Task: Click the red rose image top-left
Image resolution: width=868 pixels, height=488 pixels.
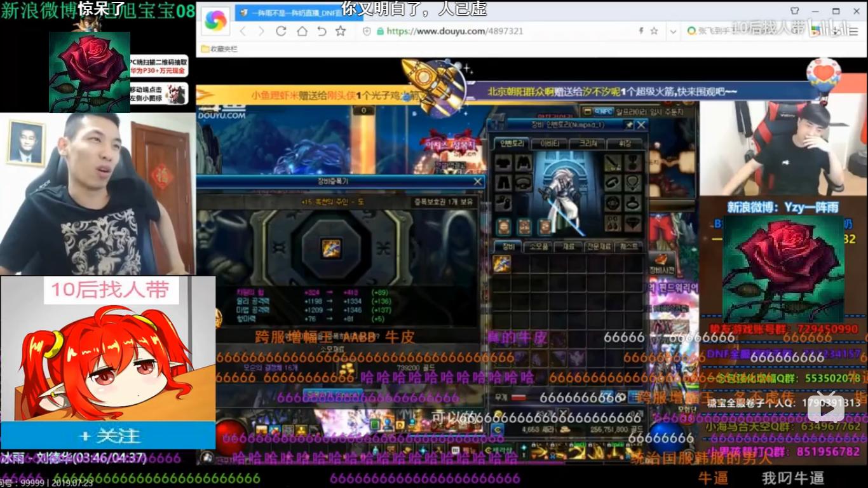Action: [90, 72]
